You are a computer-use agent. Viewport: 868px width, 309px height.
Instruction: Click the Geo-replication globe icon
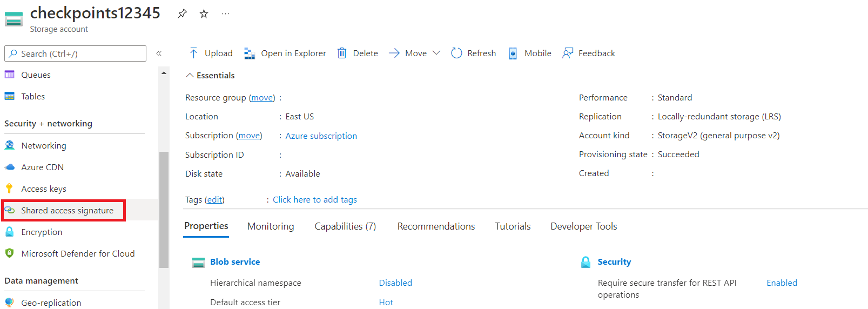(x=10, y=303)
